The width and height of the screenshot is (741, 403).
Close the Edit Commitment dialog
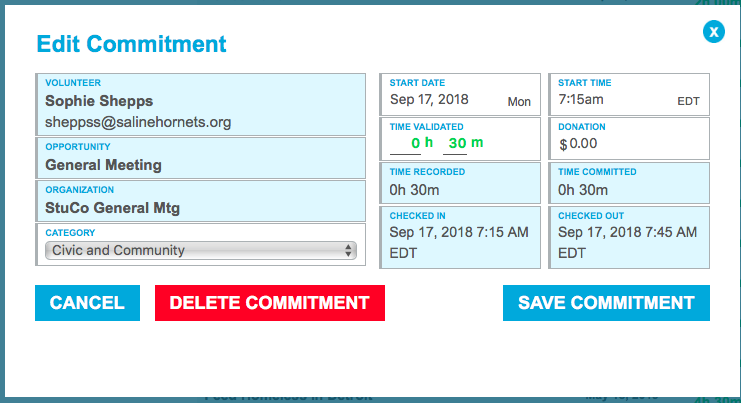[x=713, y=32]
